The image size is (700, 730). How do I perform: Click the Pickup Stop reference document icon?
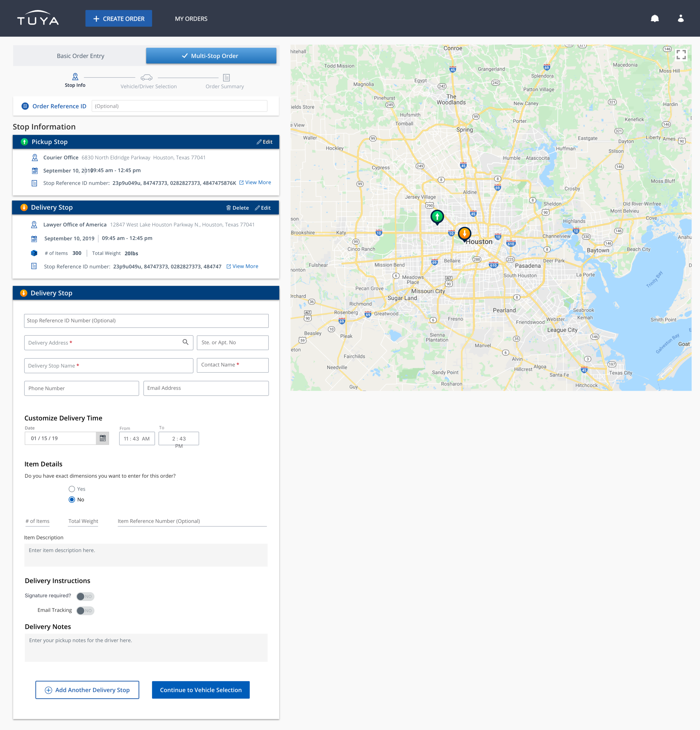(x=34, y=183)
